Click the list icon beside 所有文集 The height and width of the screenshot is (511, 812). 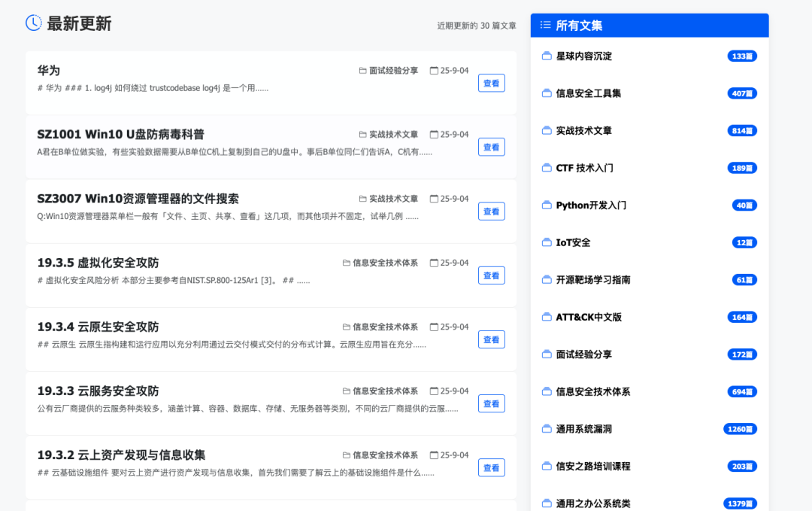(x=545, y=25)
